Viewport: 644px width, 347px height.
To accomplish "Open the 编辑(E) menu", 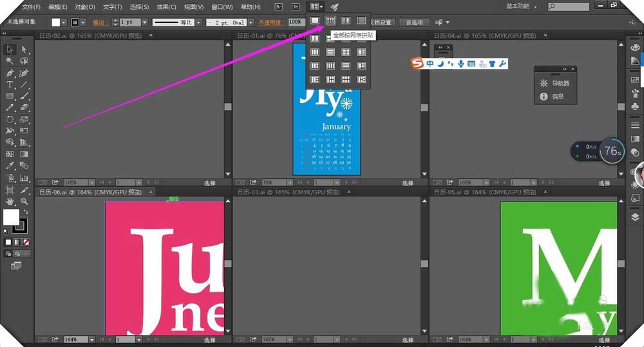I will (x=57, y=7).
